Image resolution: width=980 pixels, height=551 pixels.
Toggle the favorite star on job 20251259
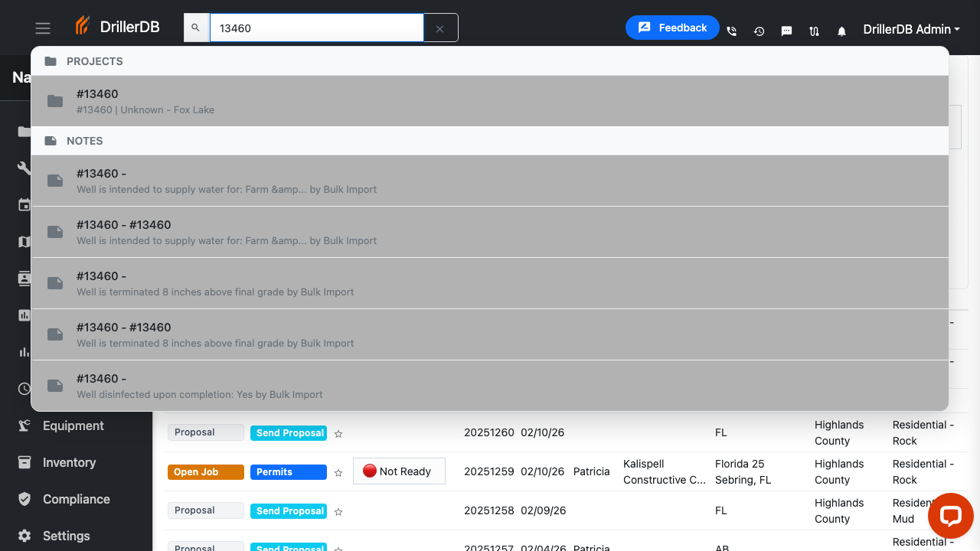pos(338,472)
